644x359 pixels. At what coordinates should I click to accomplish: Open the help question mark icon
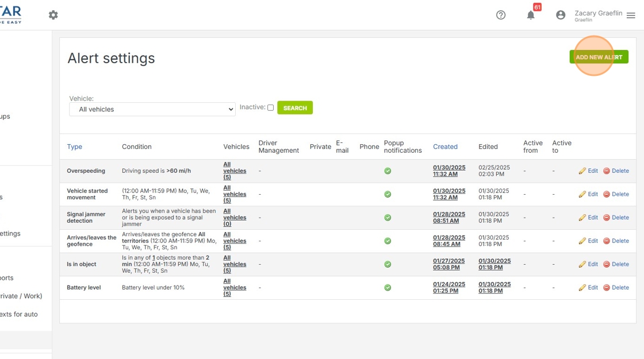(x=501, y=15)
